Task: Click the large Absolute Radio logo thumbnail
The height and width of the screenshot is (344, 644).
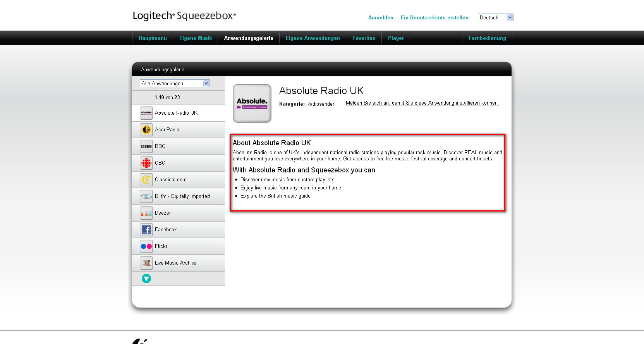Action: (x=252, y=103)
